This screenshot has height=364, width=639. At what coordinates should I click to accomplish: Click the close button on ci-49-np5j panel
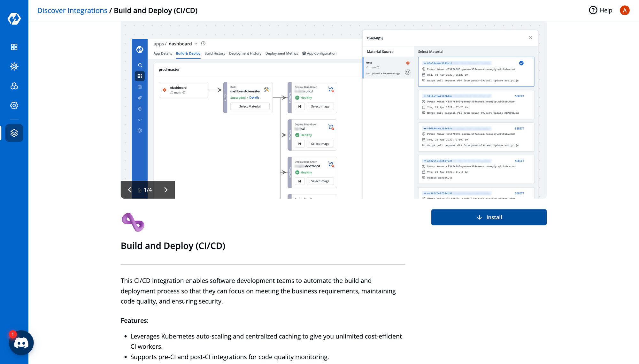pyautogui.click(x=530, y=38)
